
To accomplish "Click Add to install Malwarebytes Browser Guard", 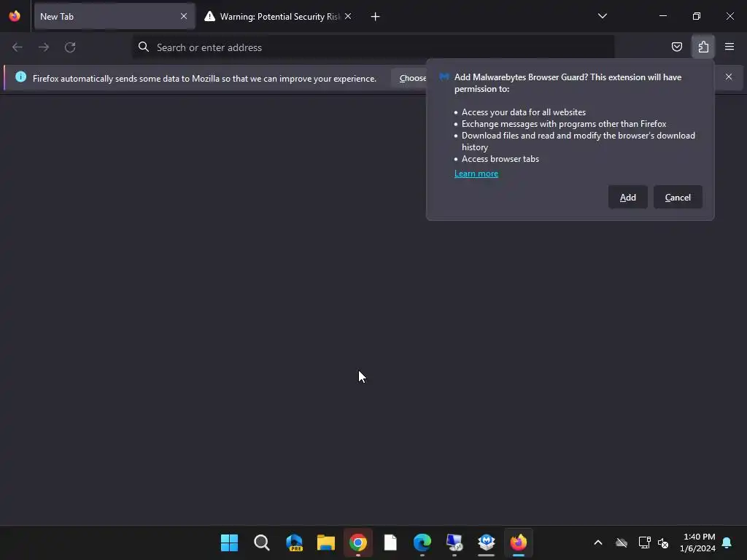I will pos(627,197).
